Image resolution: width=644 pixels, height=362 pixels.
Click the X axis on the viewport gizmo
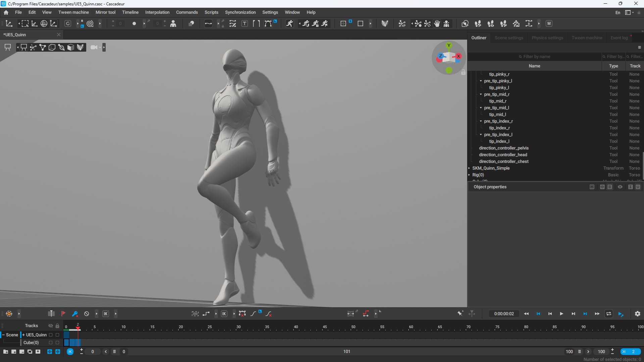pyautogui.click(x=458, y=56)
